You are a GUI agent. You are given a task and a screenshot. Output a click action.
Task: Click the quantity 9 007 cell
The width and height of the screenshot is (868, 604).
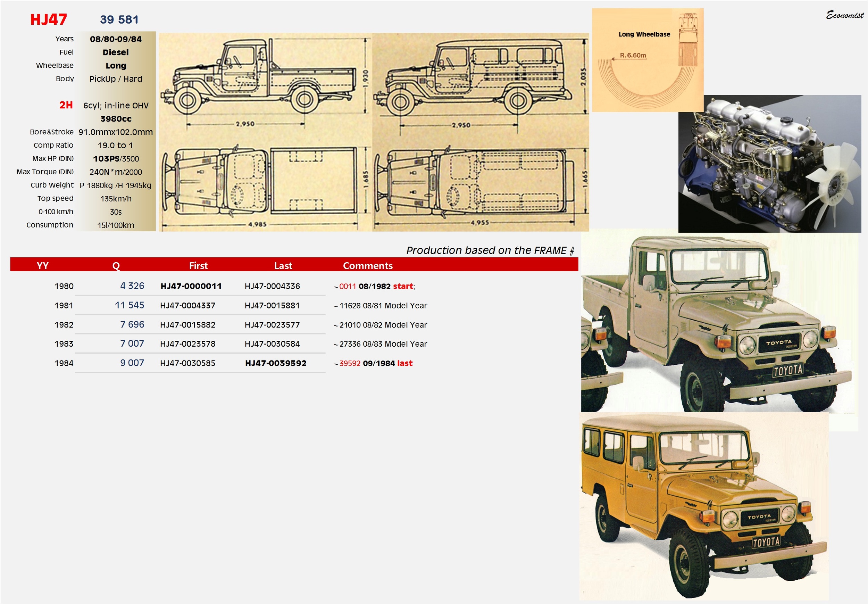(132, 362)
